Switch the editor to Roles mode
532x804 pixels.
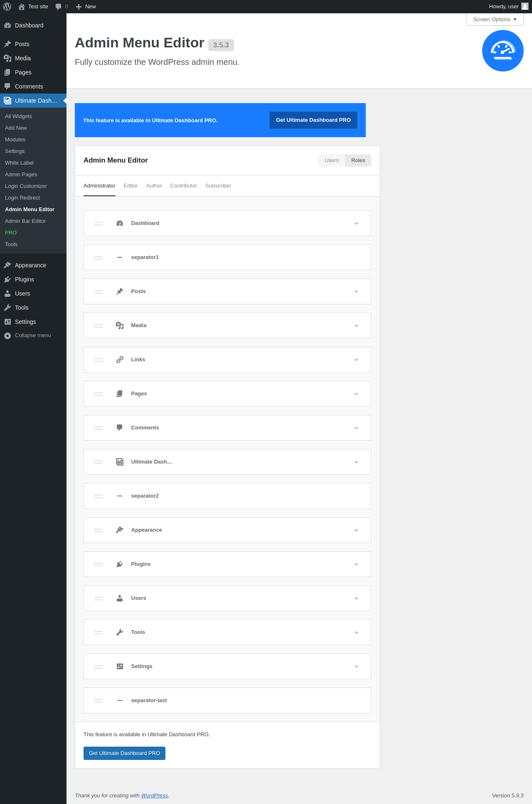point(358,160)
